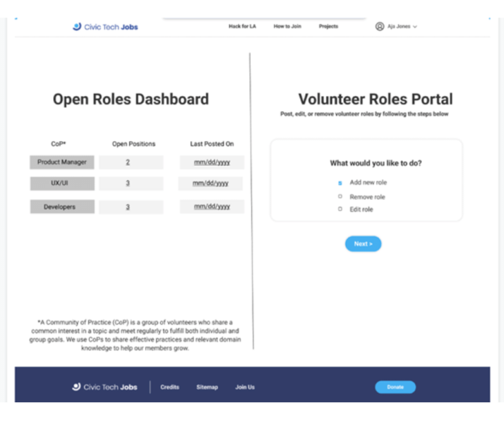Click the CoP* column header
The image size is (504, 422).
click(59, 144)
